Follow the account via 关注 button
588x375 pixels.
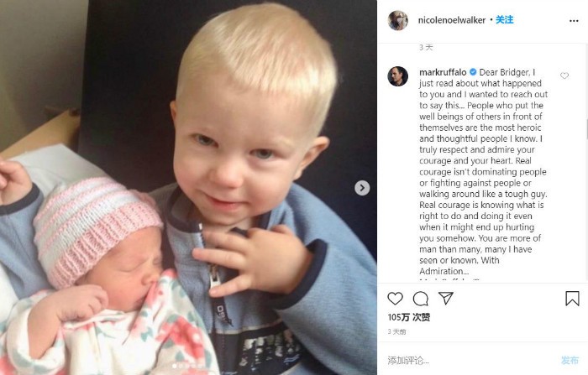pos(504,20)
